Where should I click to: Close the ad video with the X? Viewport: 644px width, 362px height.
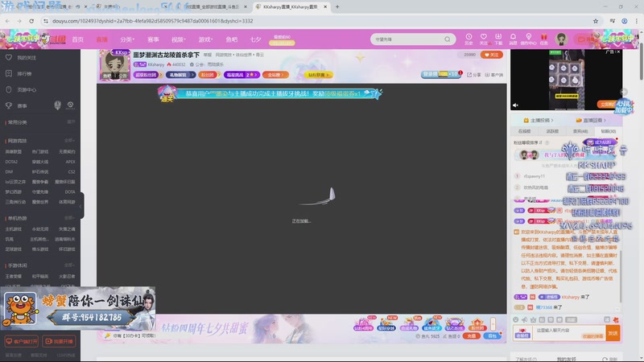point(618,52)
